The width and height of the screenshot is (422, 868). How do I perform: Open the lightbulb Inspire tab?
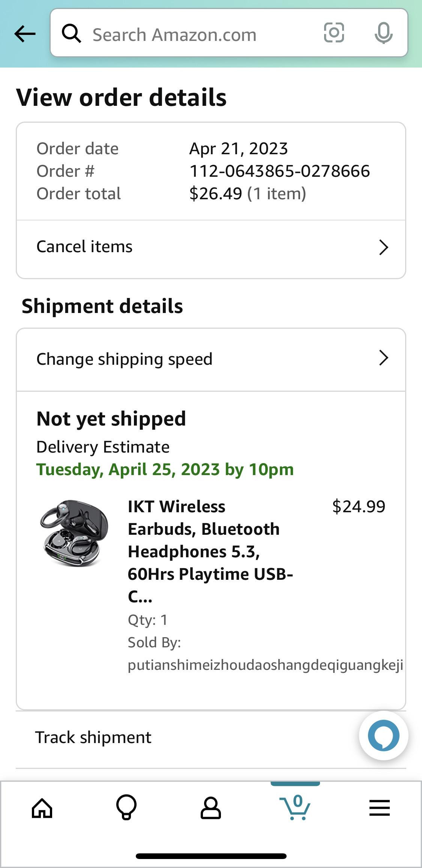pos(126,808)
